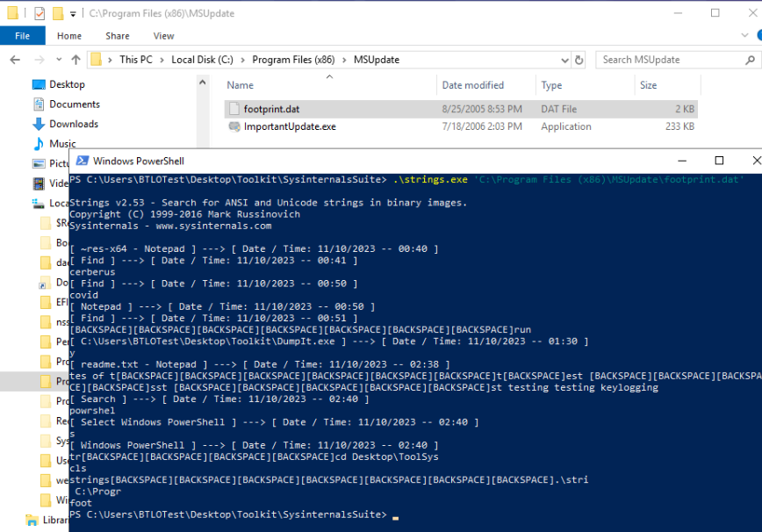
Task: Select the Pictures library icon in the sidebar
Action: [39, 164]
